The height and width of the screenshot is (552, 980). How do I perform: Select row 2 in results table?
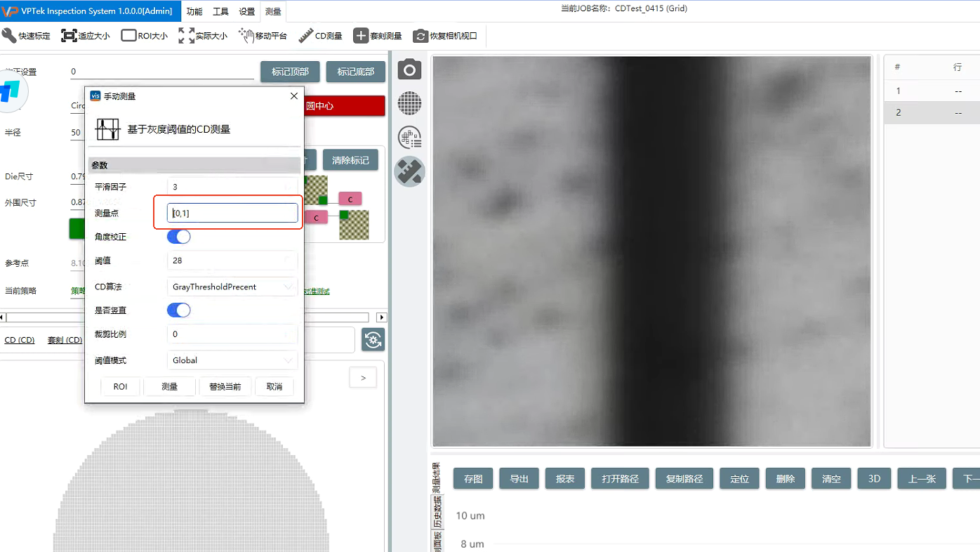[932, 112]
